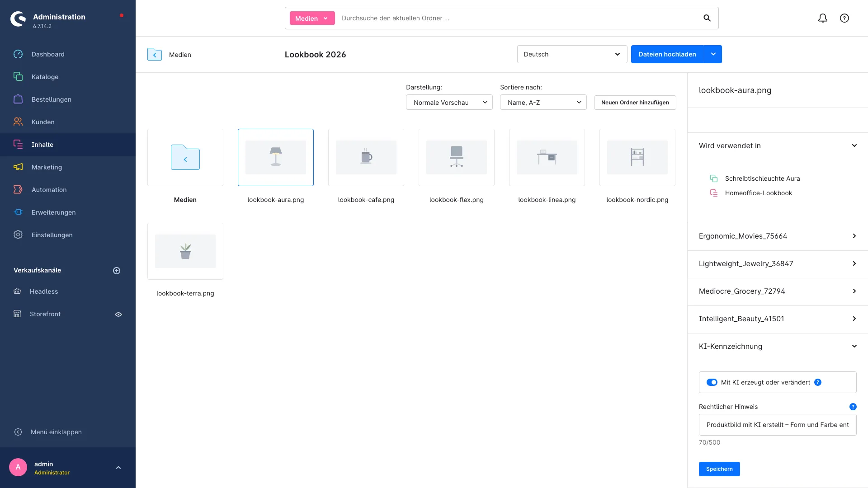Open Sortiere nach Name, A-Z dropdown
Viewport: 868px width, 488px height.
tap(543, 103)
